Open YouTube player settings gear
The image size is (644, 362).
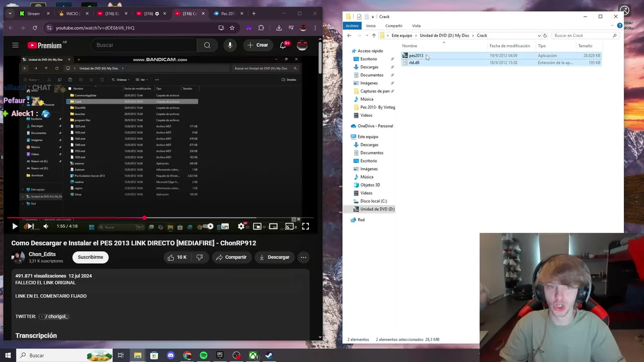pyautogui.click(x=241, y=226)
